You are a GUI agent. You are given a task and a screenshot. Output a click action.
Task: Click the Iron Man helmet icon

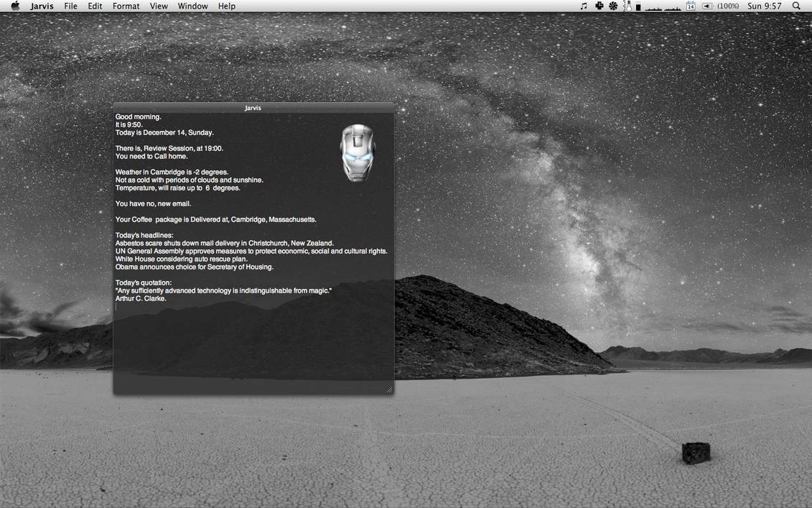357,152
